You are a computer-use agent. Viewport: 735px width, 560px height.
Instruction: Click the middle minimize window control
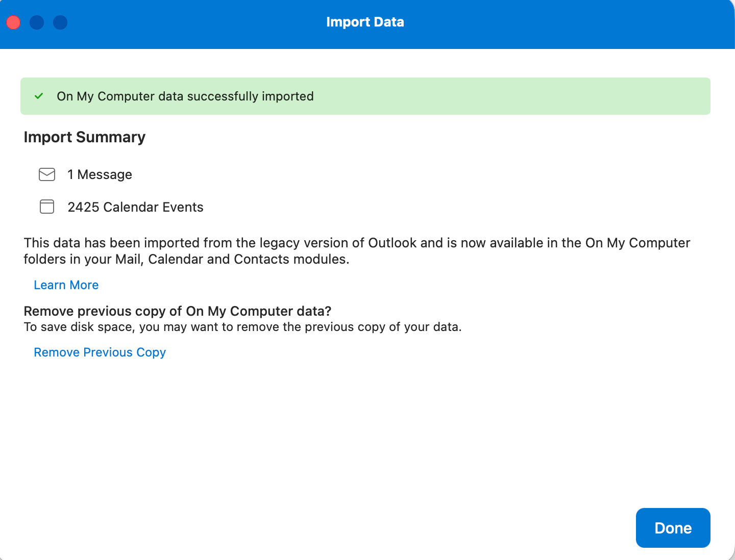(x=37, y=22)
